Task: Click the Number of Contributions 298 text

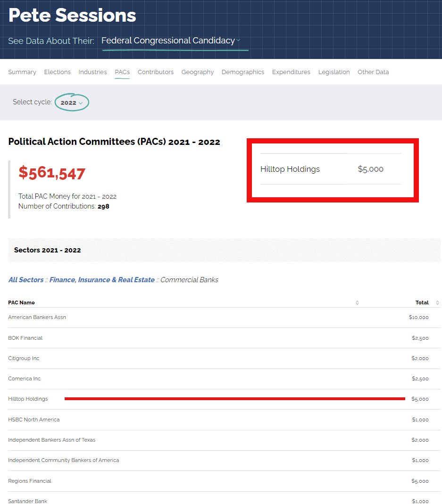Action: click(64, 206)
